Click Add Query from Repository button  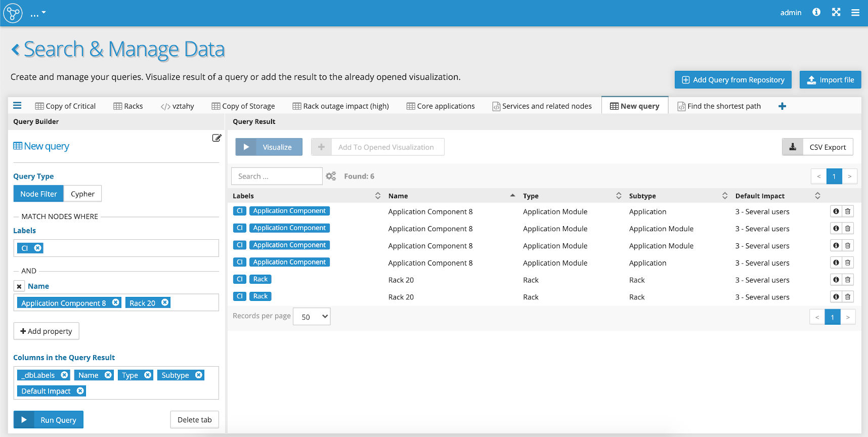pos(733,80)
